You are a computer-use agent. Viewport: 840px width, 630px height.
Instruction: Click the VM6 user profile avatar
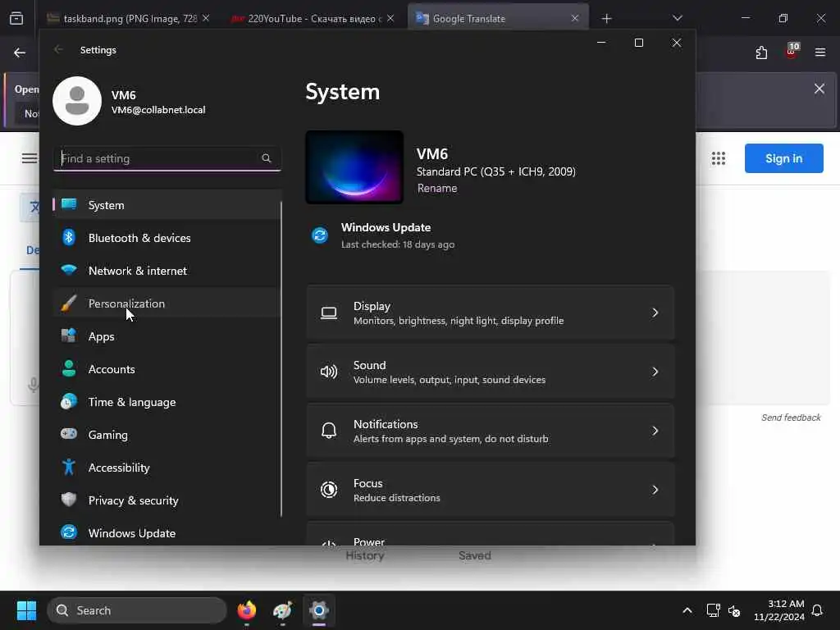click(x=77, y=101)
